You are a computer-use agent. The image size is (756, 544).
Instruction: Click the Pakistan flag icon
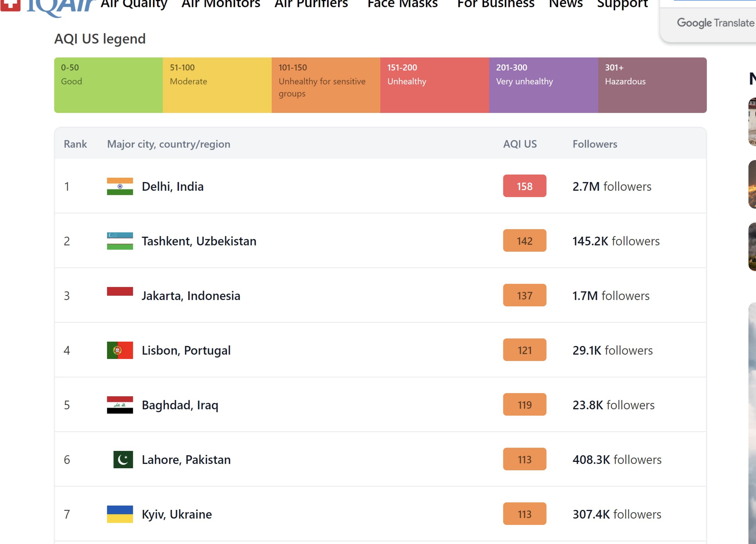pos(123,460)
